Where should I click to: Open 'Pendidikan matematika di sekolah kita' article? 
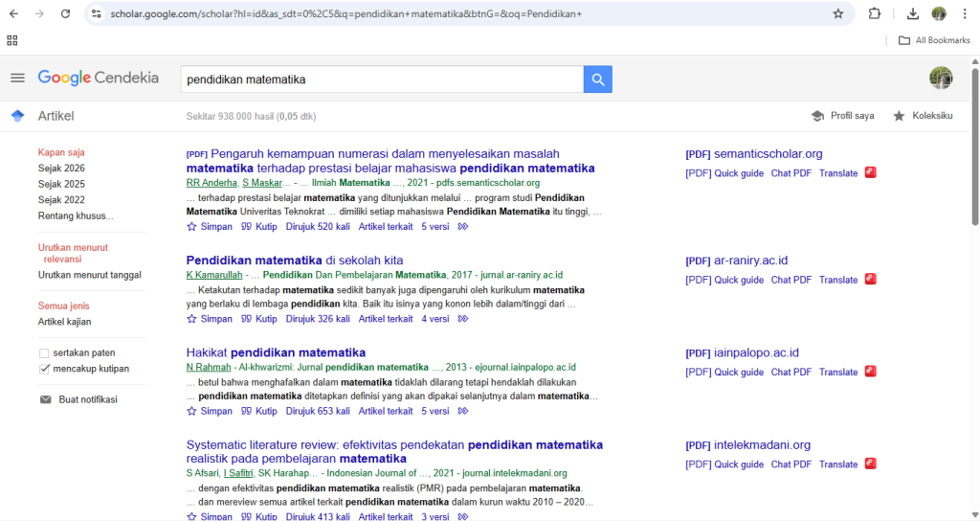pyautogui.click(x=295, y=260)
